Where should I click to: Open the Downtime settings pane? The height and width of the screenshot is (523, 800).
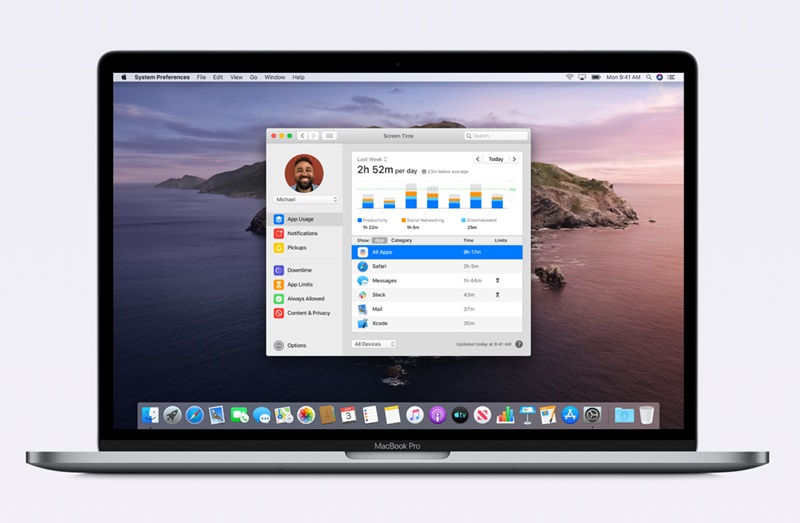pyautogui.click(x=299, y=270)
